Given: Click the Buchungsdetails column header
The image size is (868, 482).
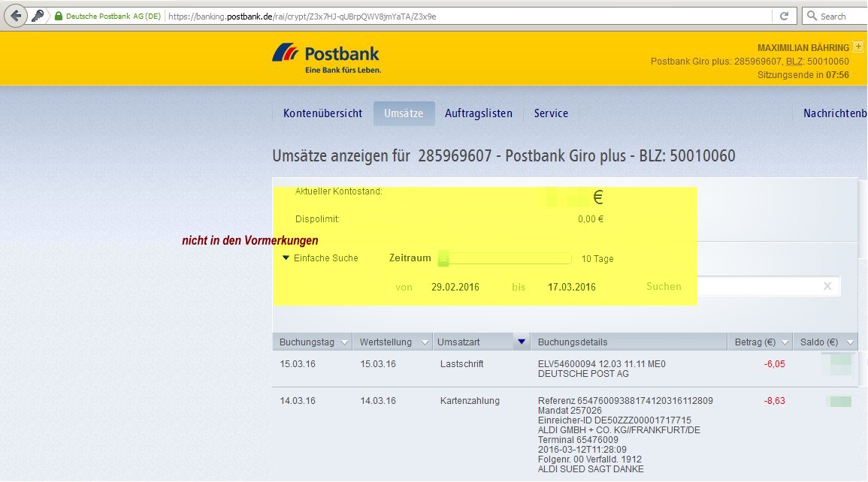Looking at the screenshot, I should (x=573, y=342).
